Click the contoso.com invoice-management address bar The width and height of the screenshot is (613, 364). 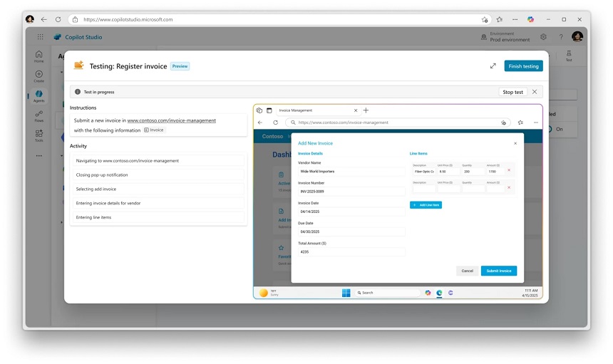tap(398, 123)
